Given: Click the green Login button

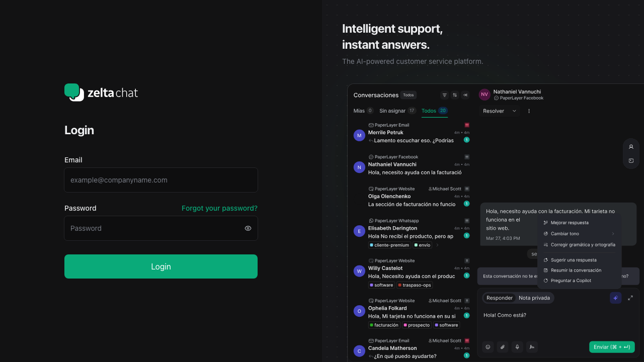Looking at the screenshot, I should pyautogui.click(x=161, y=266).
